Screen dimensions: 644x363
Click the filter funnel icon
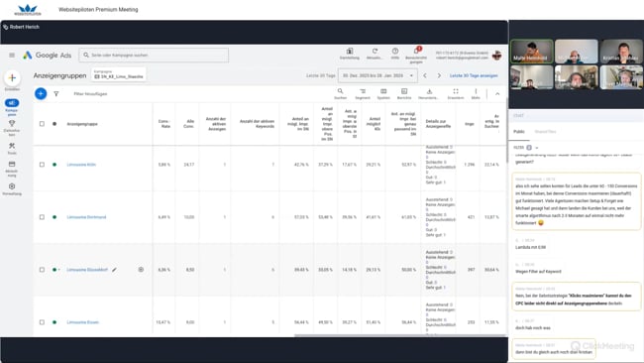click(56, 94)
